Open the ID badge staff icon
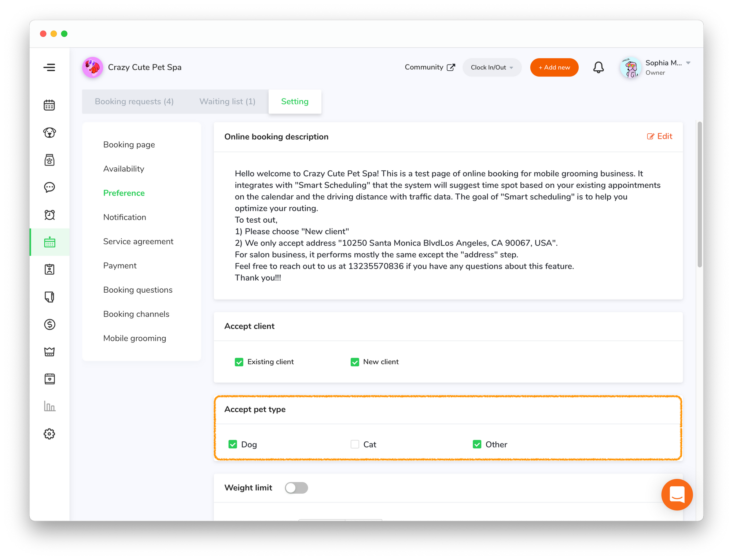 click(49, 270)
